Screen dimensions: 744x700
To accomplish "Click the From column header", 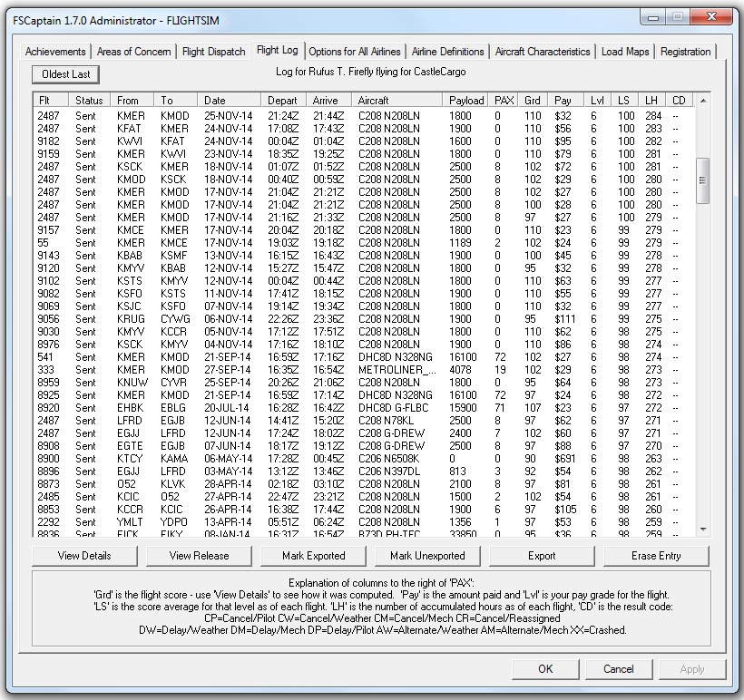I will point(132,100).
